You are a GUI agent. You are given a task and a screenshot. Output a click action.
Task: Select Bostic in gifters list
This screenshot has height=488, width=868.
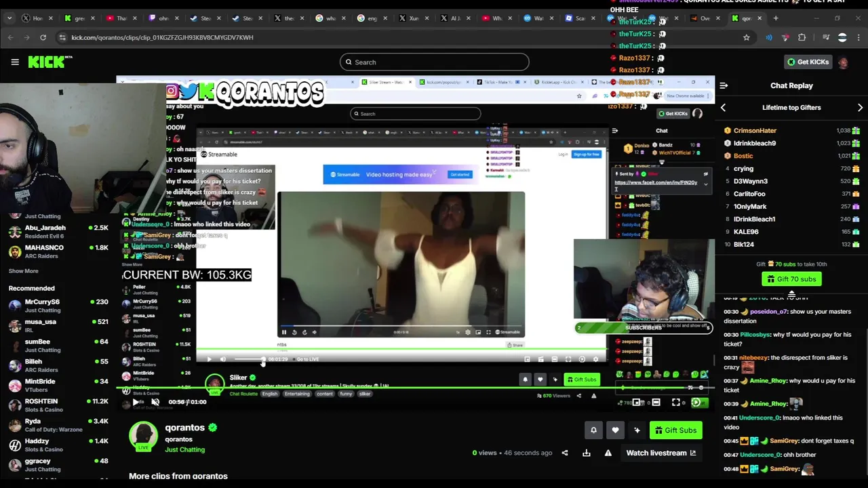tap(743, 156)
